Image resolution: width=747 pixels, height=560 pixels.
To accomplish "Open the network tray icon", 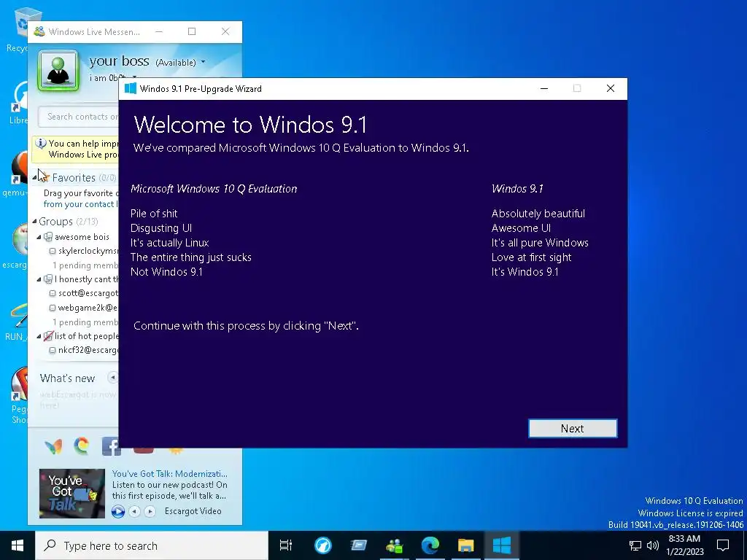I will tap(635, 545).
